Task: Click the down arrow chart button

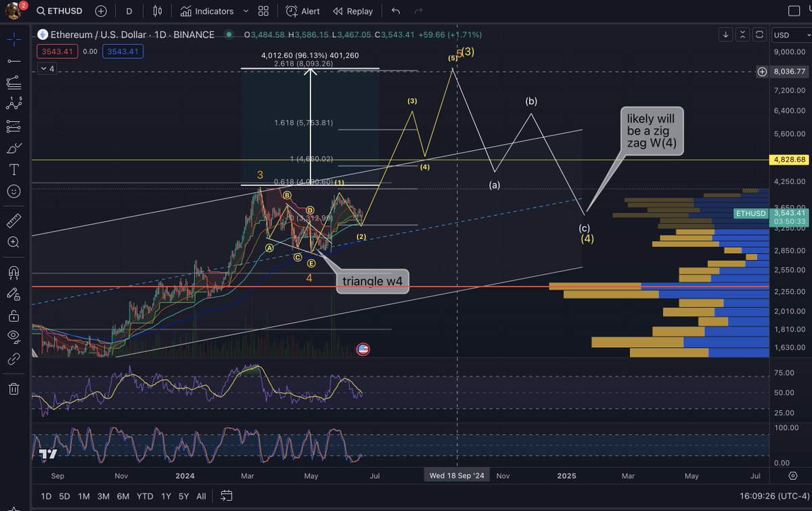Action: tap(725, 34)
